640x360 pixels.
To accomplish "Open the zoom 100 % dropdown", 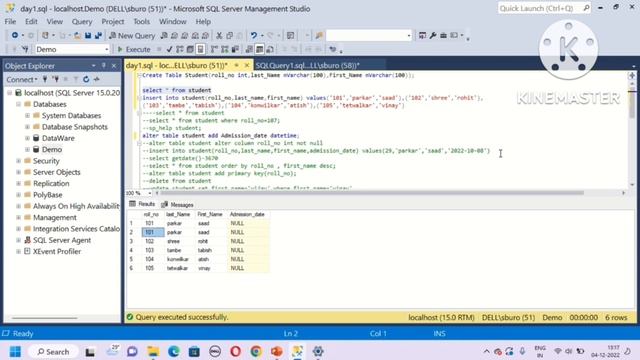I will point(150,193).
